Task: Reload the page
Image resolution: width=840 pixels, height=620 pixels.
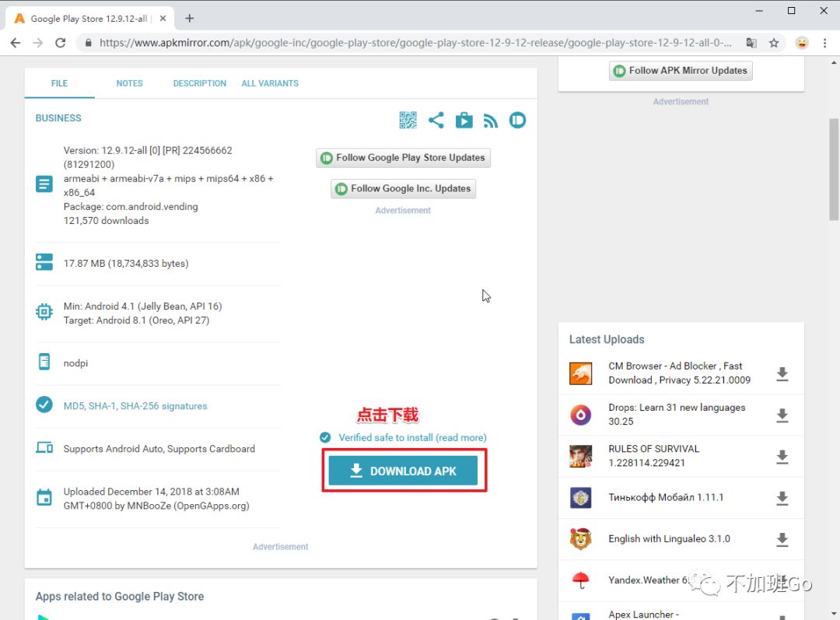Action: pos(61,43)
